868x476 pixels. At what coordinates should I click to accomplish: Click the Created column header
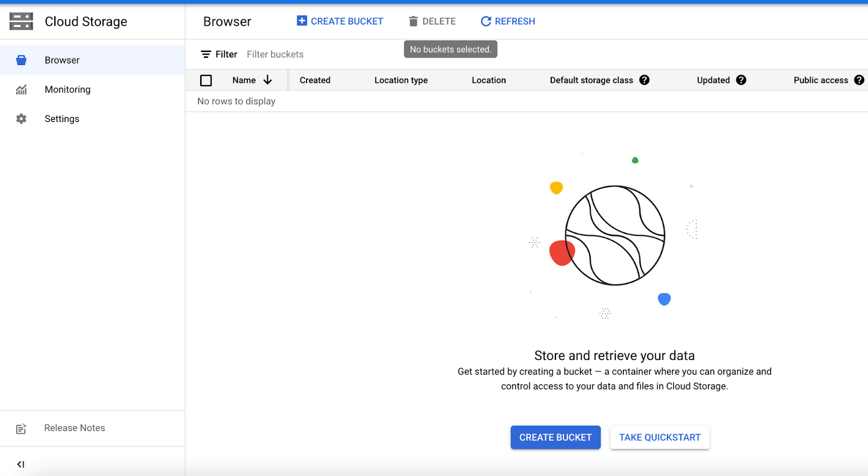[315, 80]
